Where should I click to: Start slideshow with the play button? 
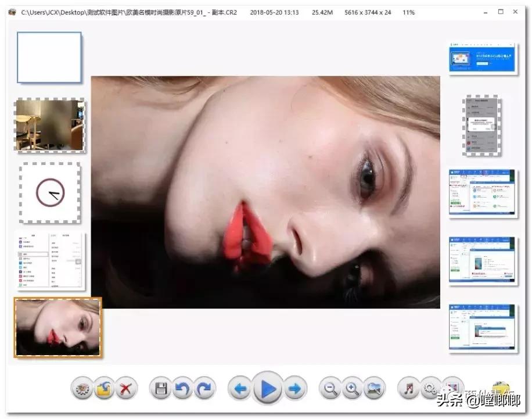point(267,388)
